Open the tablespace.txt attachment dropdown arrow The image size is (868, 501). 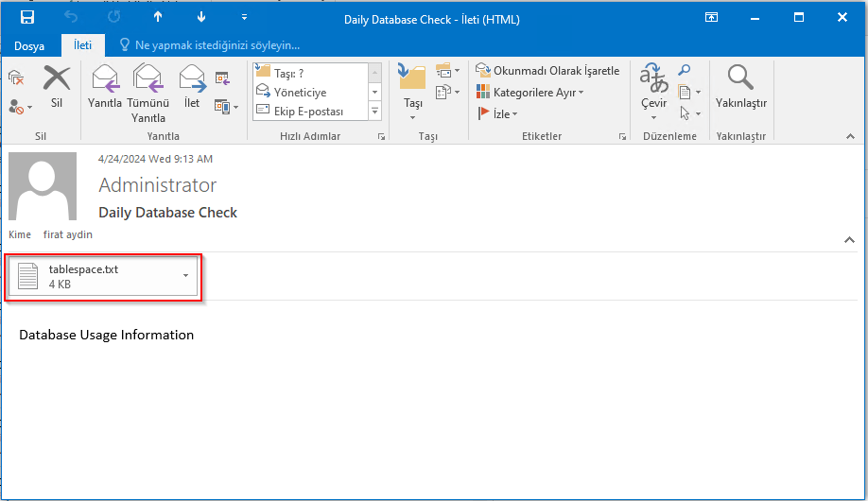coord(185,276)
